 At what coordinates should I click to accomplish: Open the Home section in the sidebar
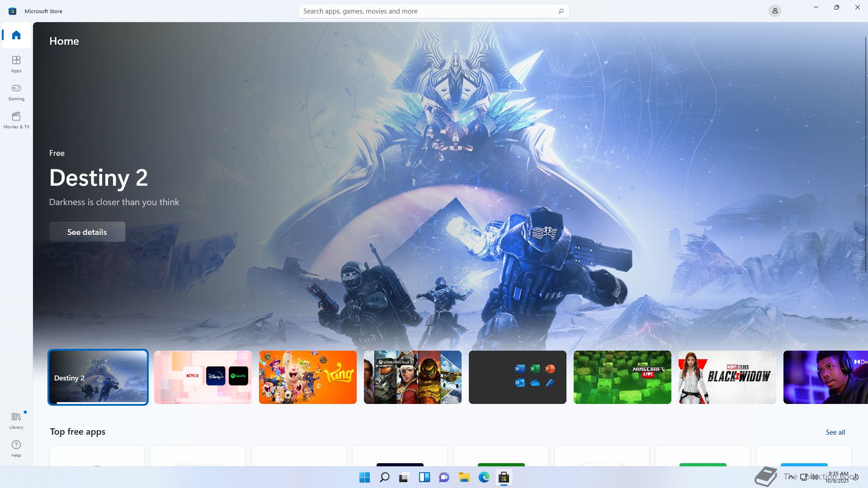[16, 35]
